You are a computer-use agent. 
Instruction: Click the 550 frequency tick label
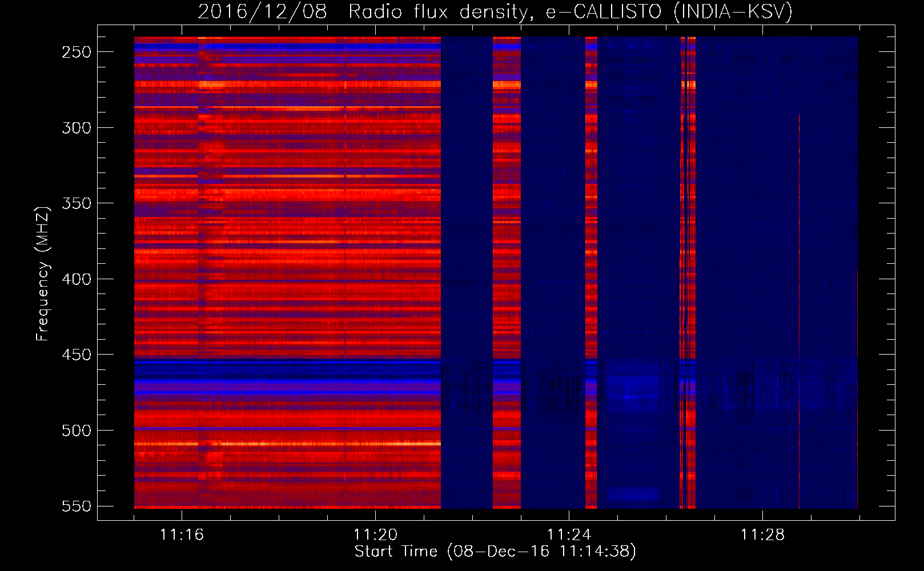click(x=77, y=506)
